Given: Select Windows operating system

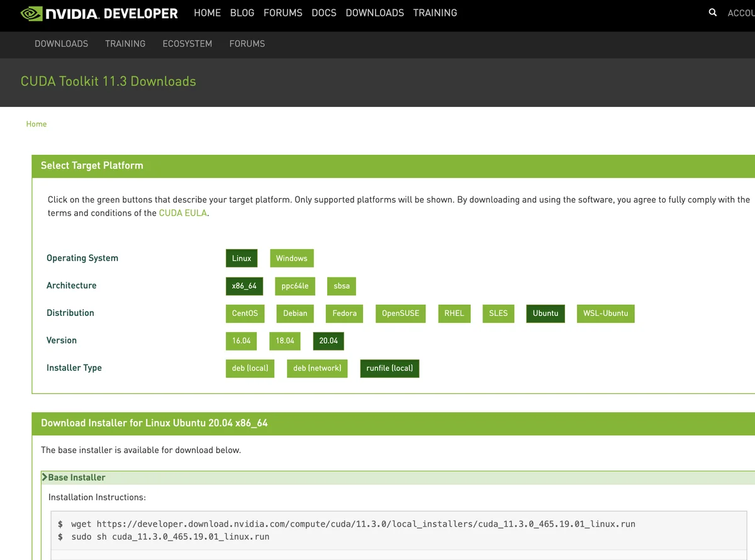Looking at the screenshot, I should pos(291,258).
